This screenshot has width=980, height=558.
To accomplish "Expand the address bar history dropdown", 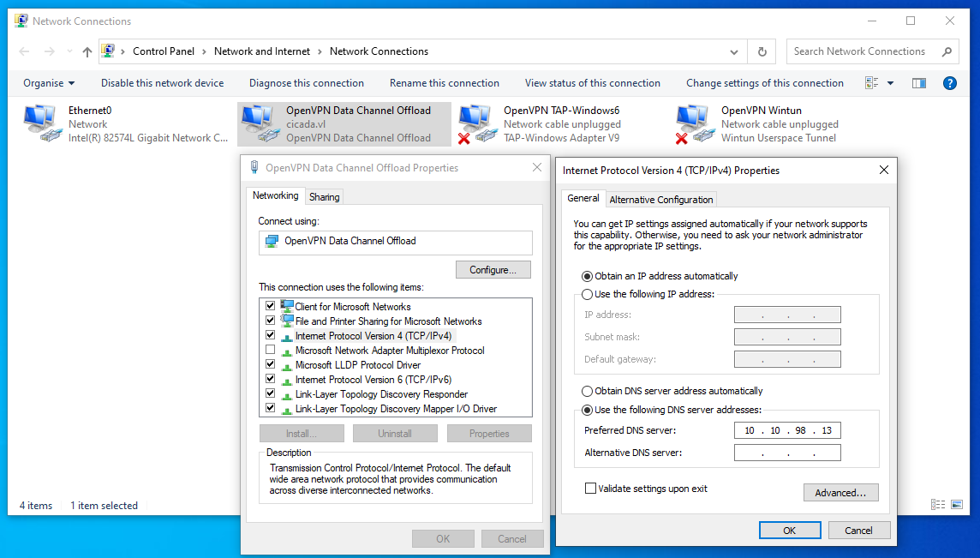I will 734,52.
